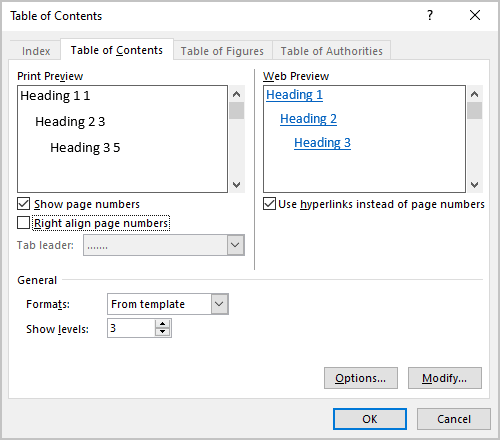Click the Heading 1 link in Web Preview
500x440 pixels.
[x=294, y=95]
